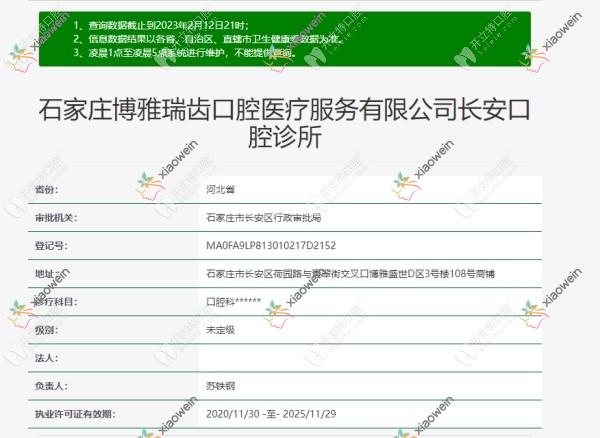Viewport: 600px width, 438px height.
Task: Select the 口腔科 department value
Action: pyautogui.click(x=233, y=300)
